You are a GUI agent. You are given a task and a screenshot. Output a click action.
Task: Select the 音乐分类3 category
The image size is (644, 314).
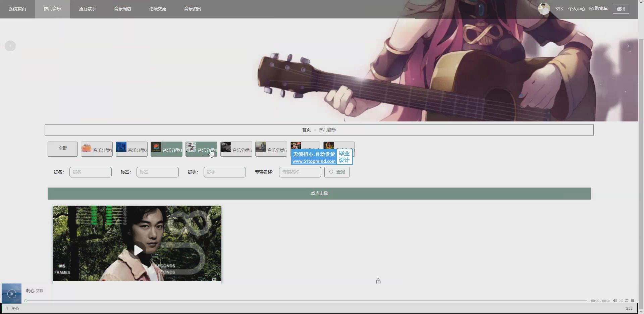pyautogui.click(x=166, y=149)
